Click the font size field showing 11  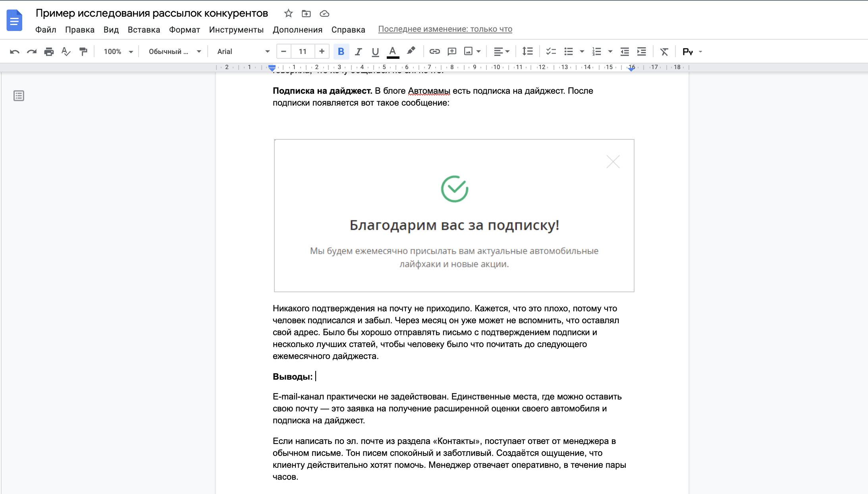303,51
